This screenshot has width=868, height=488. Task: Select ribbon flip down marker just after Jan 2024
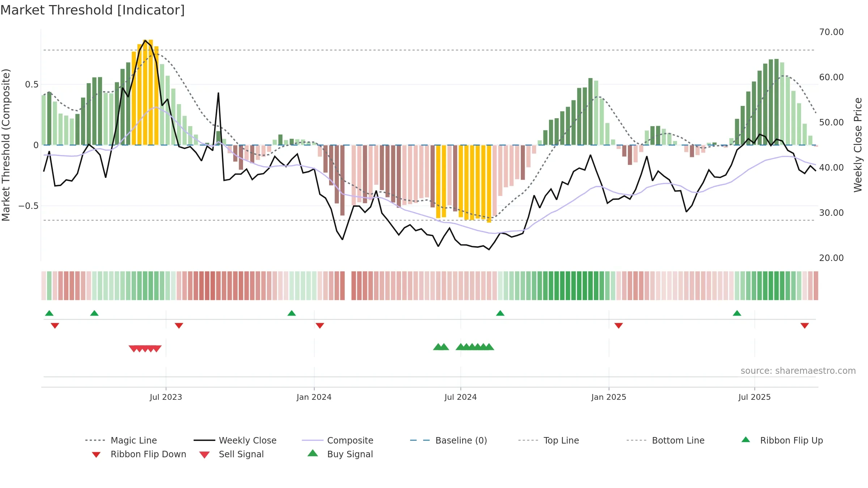pos(320,326)
